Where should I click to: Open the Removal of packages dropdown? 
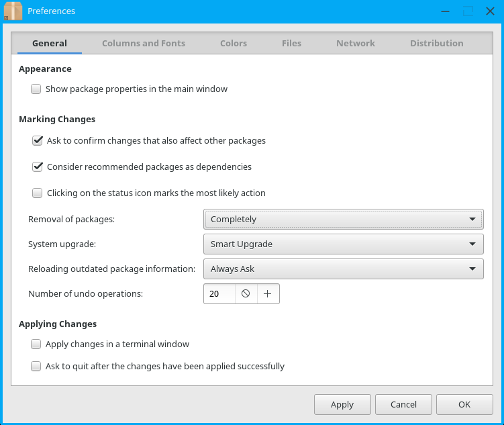click(x=343, y=219)
